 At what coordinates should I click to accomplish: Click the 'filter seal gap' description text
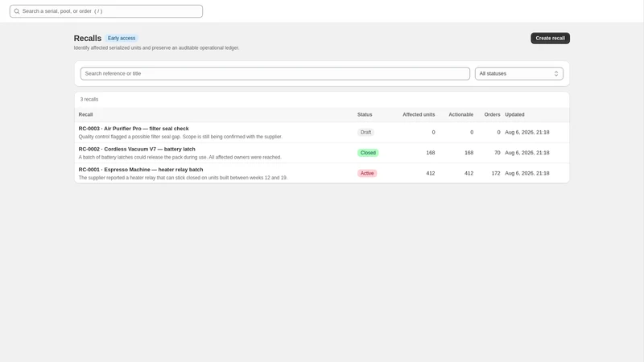pyautogui.click(x=180, y=137)
